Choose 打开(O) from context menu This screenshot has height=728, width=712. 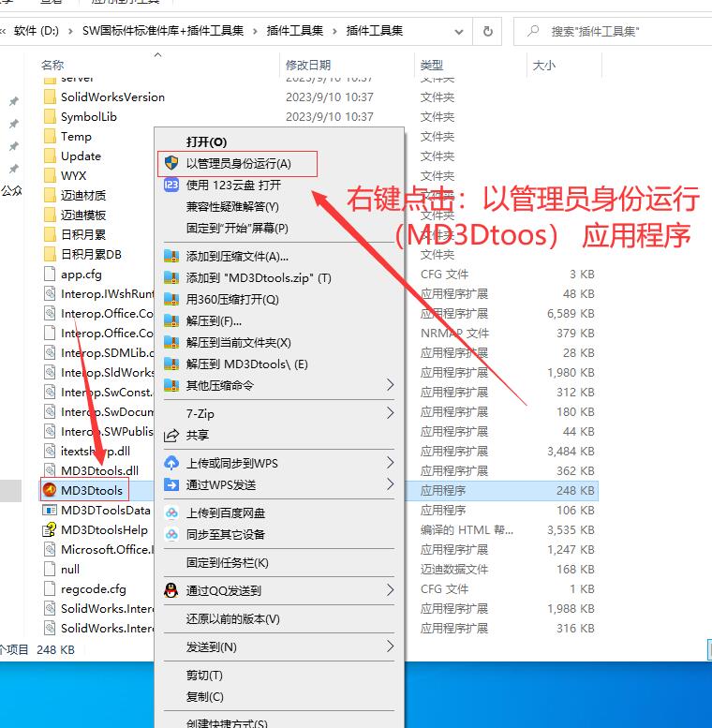point(206,141)
